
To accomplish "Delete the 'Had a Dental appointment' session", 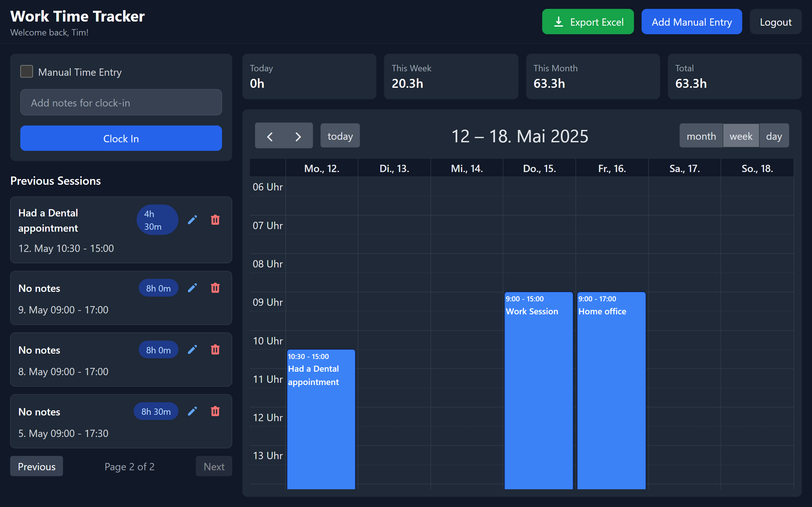I will point(215,220).
